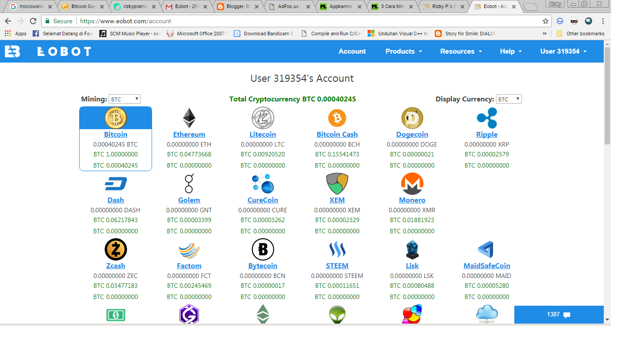Open the Account nav item
Screen dimensions: 644x362
click(x=352, y=51)
